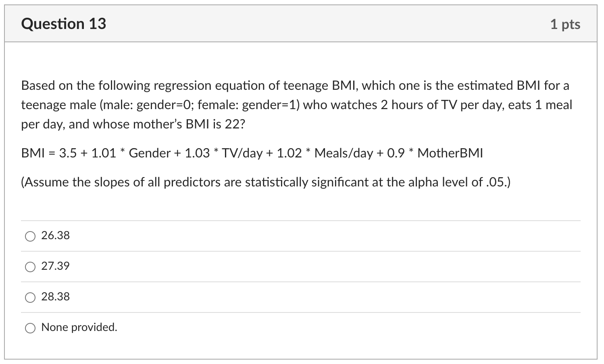Click the Question 13 heading
Image resolution: width=604 pixels, height=364 pixels.
64,24
